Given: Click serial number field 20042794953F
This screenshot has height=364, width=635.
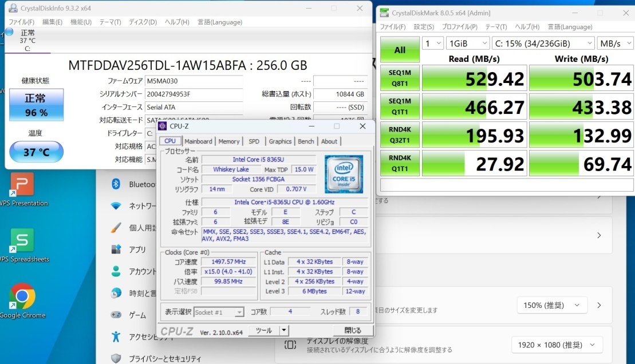Looking at the screenshot, I should (194, 94).
